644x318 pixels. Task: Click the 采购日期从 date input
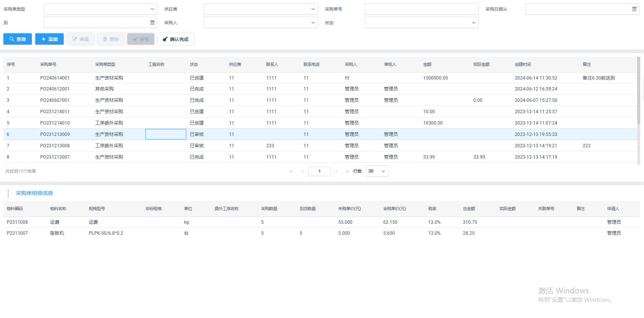[x=582, y=9]
